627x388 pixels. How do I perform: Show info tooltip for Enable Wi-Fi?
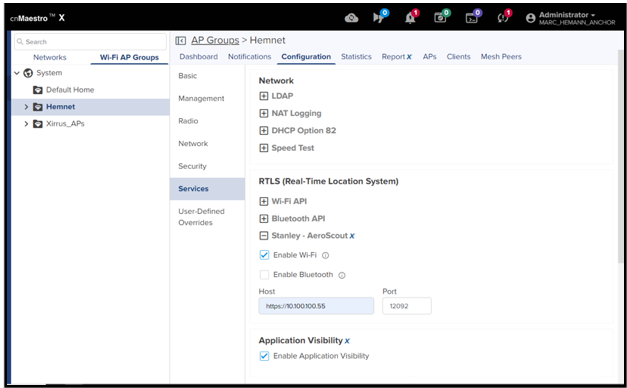point(325,255)
